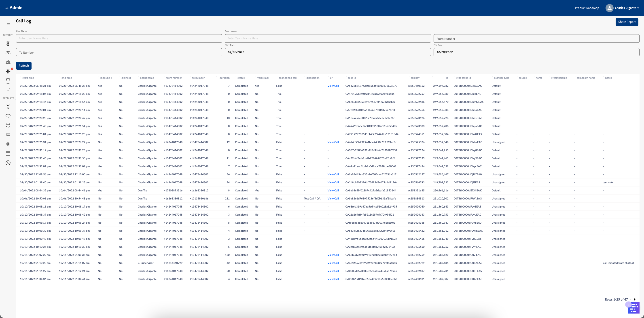Sort table by duration column header

(224, 78)
